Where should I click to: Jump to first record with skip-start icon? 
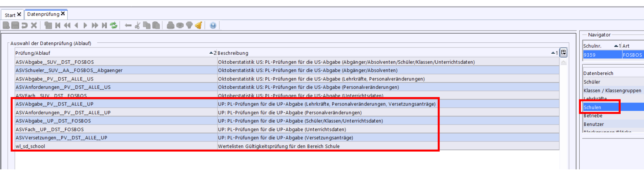58,25
